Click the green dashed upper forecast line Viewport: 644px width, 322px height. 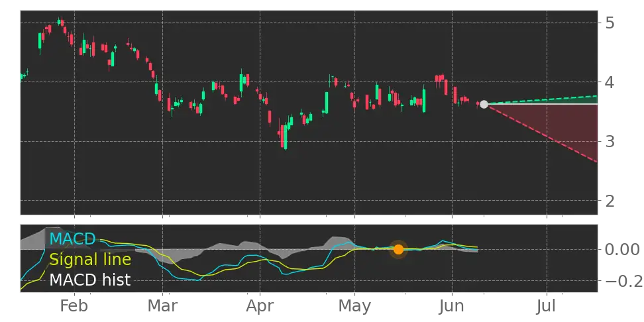click(542, 100)
